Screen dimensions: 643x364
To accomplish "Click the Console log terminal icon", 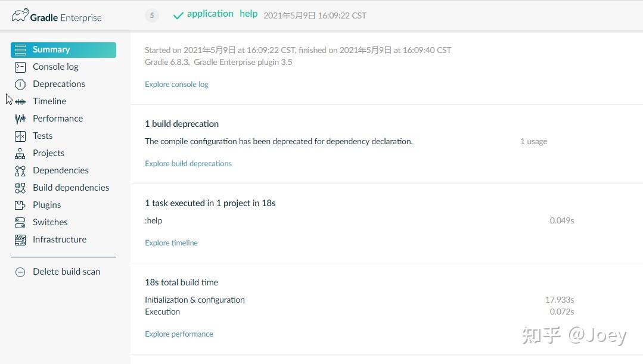I will pyautogui.click(x=20, y=67).
